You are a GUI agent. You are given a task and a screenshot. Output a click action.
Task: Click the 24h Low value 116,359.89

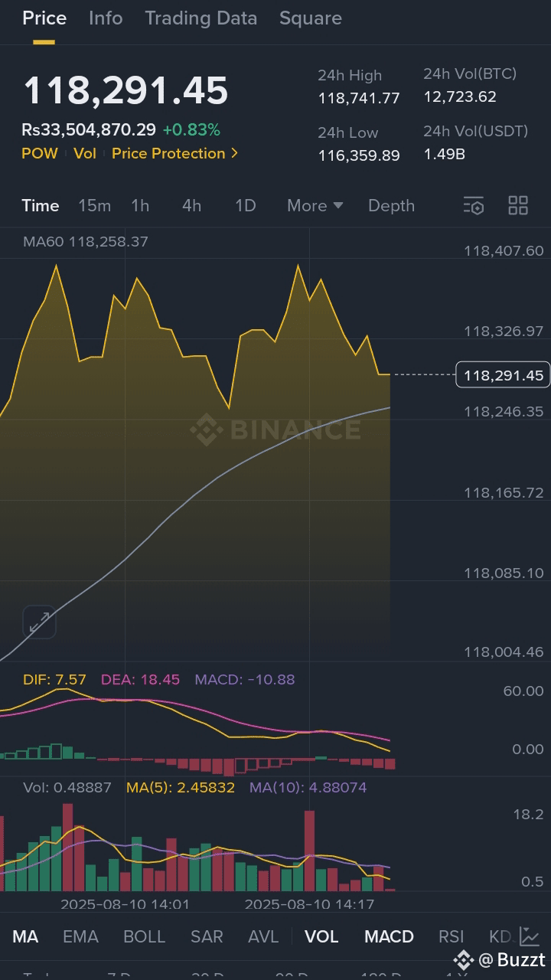pos(359,155)
